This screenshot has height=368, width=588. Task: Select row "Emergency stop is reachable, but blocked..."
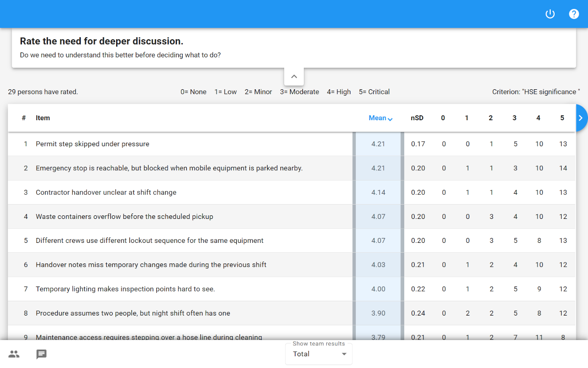(292, 168)
